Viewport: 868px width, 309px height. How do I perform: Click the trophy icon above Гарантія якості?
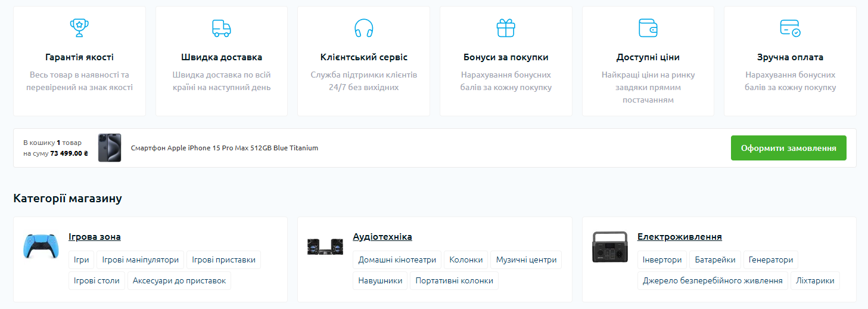(x=79, y=28)
